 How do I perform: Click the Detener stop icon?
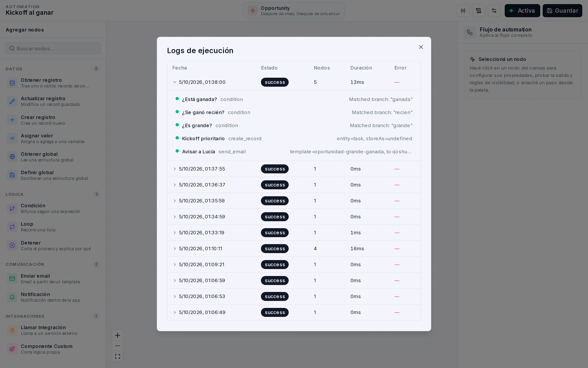coord(12,245)
